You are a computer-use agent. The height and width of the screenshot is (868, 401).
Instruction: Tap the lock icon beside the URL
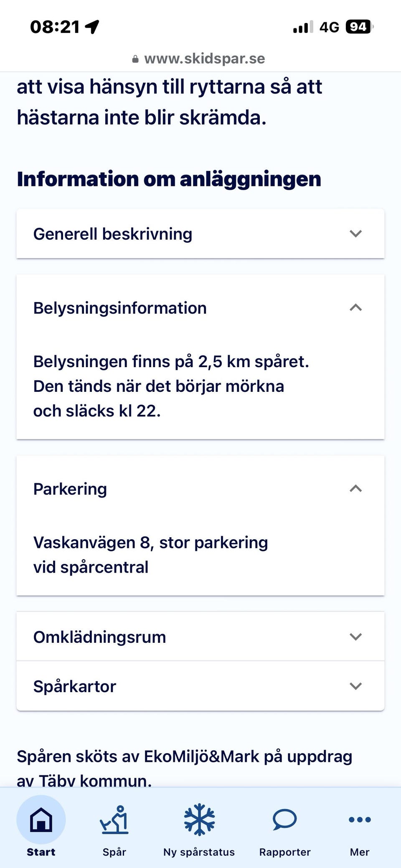pyautogui.click(x=135, y=59)
